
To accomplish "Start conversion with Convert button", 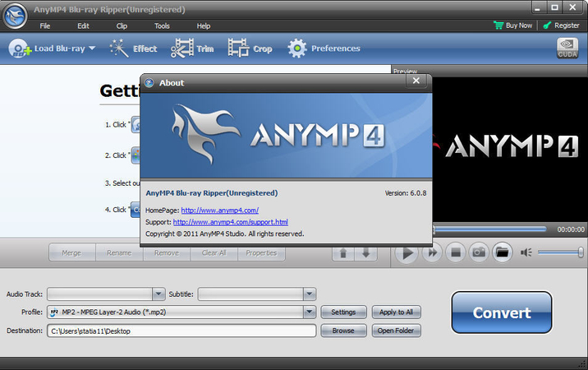I will tap(502, 312).
